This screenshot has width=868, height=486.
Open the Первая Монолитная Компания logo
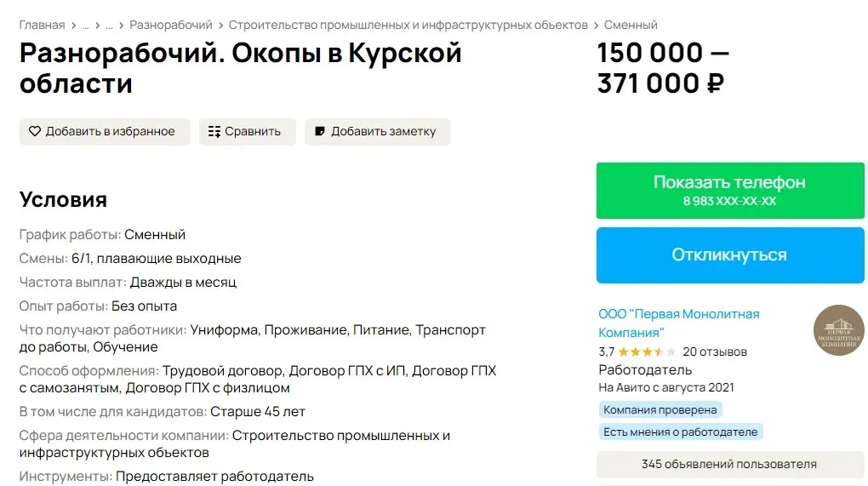point(837,330)
